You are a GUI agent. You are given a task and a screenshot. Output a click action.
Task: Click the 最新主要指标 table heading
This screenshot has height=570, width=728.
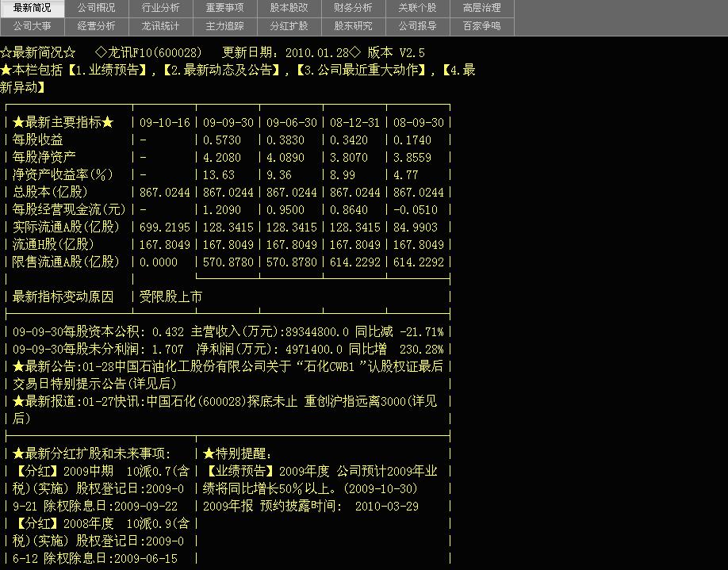63,123
